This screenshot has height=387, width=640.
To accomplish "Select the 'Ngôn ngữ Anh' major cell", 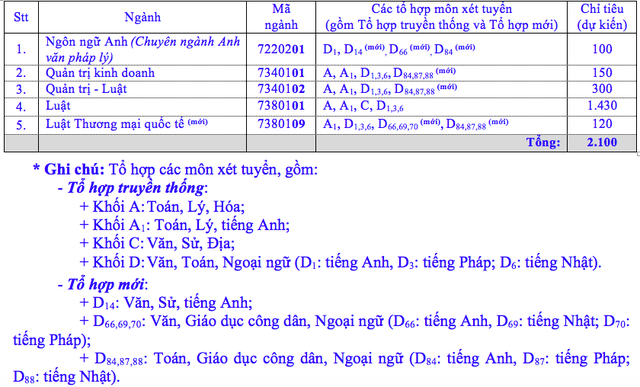I will pos(142,49).
